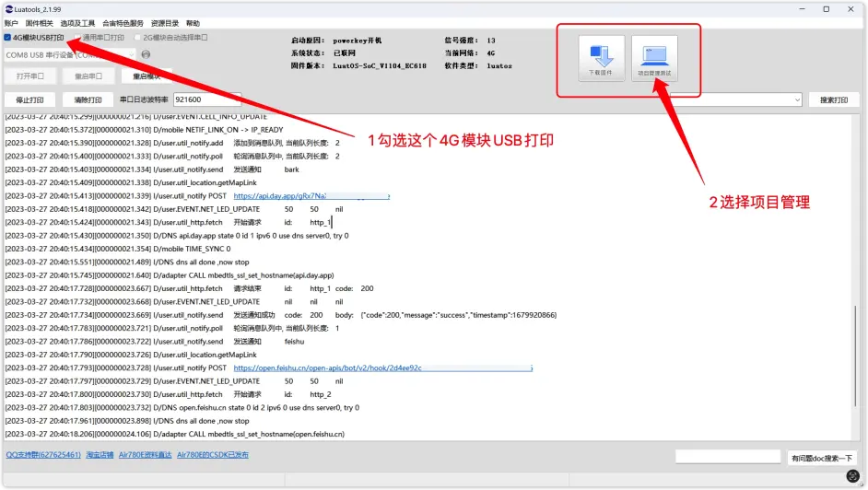Open the 选项及工具 menu
Screen dimensions: 868x490
[77, 23]
